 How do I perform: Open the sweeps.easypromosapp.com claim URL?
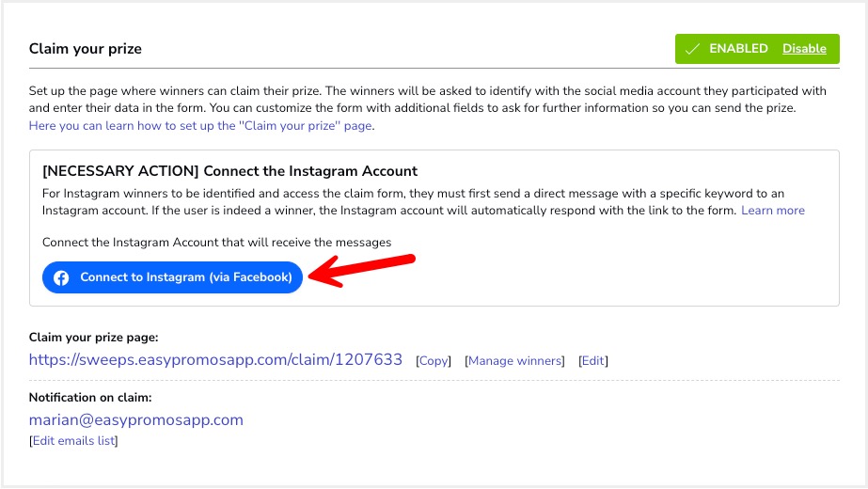pyautogui.click(x=215, y=360)
